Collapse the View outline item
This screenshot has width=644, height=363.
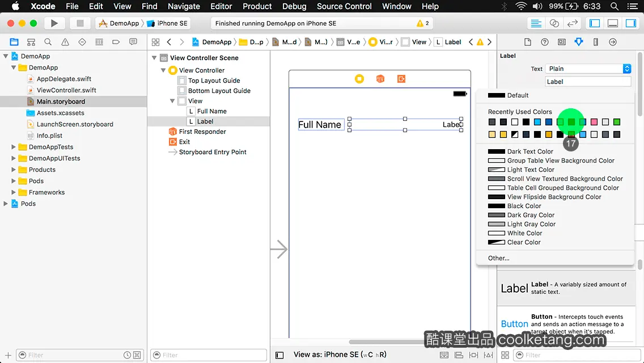pyautogui.click(x=172, y=101)
